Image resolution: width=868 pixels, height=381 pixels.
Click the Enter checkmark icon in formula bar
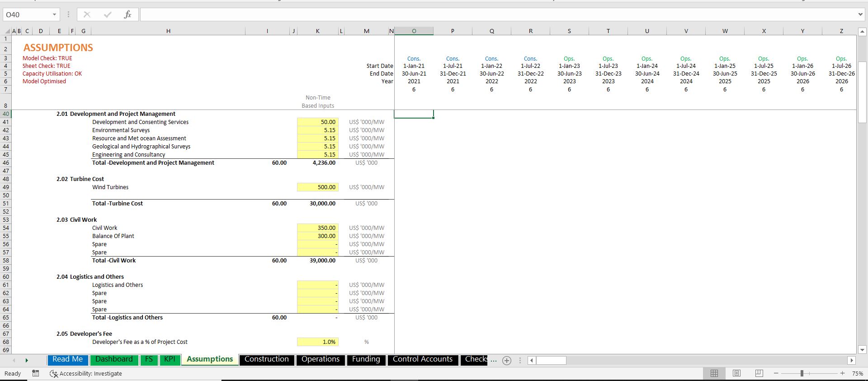coord(107,14)
